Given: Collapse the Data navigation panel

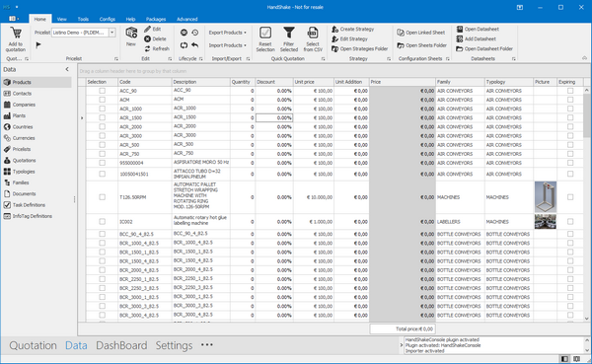Looking at the screenshot, I should point(67,69).
